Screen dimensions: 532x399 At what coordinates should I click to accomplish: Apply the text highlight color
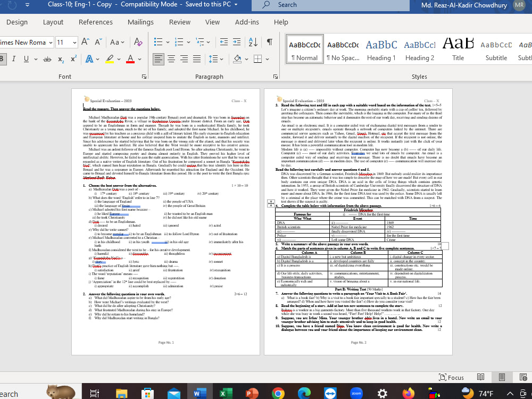point(109,59)
